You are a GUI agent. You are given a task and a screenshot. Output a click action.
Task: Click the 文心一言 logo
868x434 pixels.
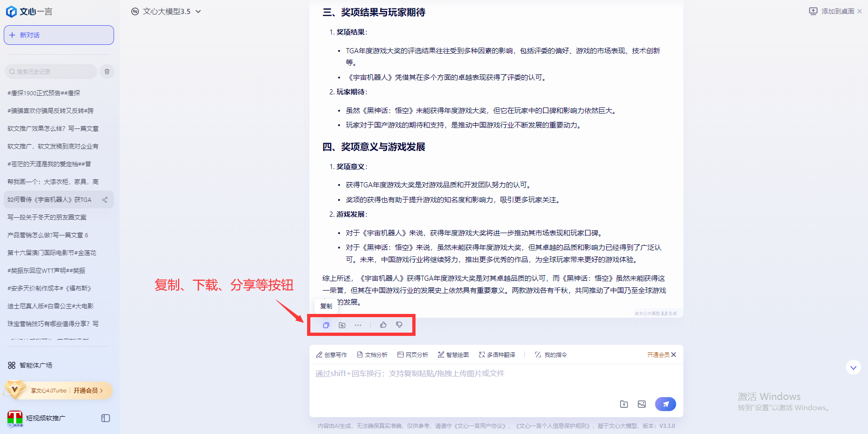(x=29, y=12)
